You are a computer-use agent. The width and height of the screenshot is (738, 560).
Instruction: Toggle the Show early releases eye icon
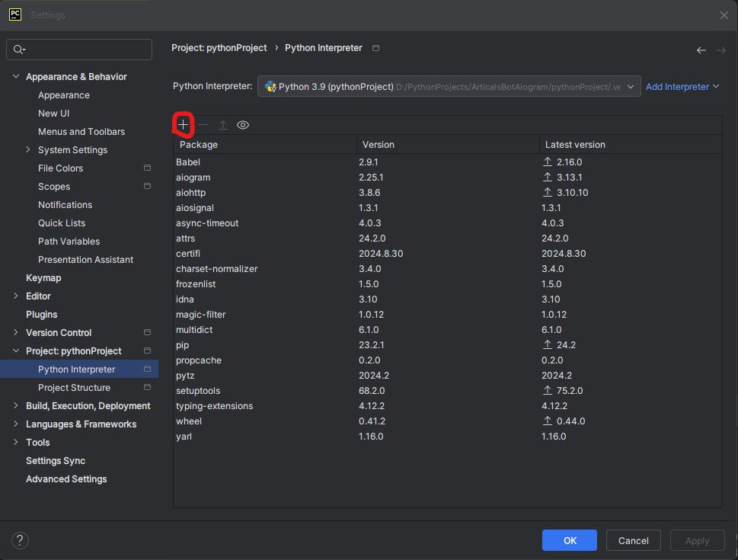tap(243, 125)
